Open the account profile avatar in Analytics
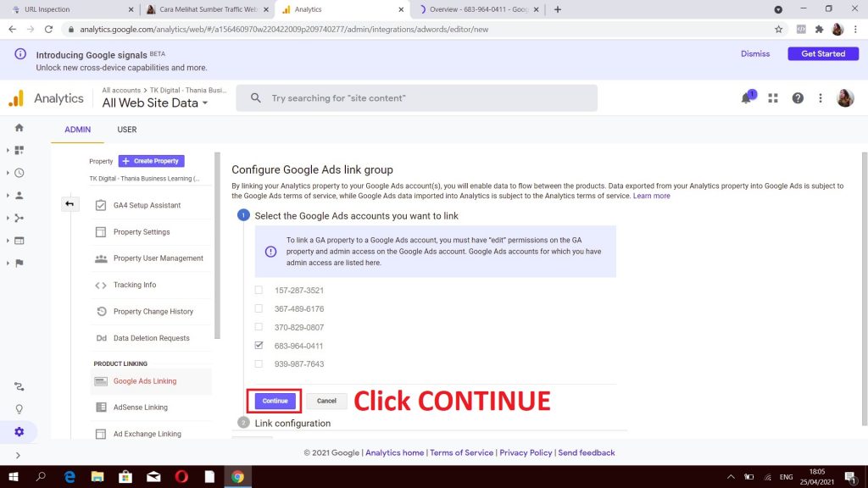Screen dimensions: 868x488 click(845, 98)
